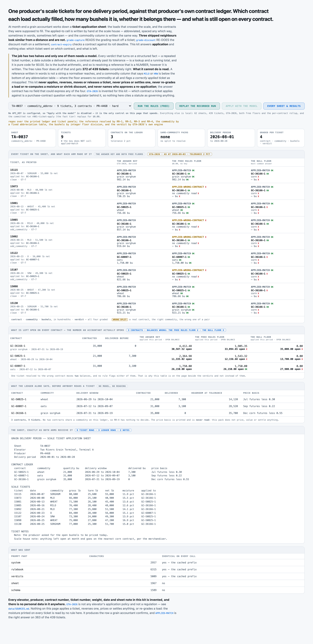Click ticket 15081 in the verdict table
Viewport: 313px width, 644px height.
click(x=14, y=203)
